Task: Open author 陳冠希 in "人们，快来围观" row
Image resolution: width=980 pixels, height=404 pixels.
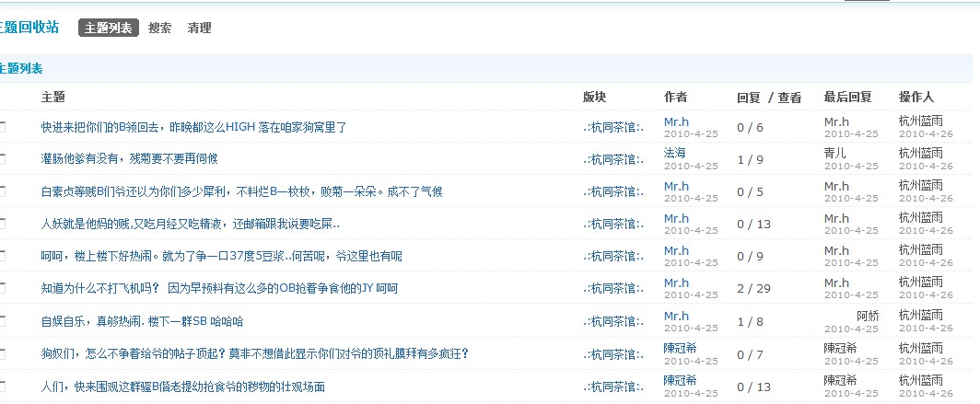Action: 682,380
